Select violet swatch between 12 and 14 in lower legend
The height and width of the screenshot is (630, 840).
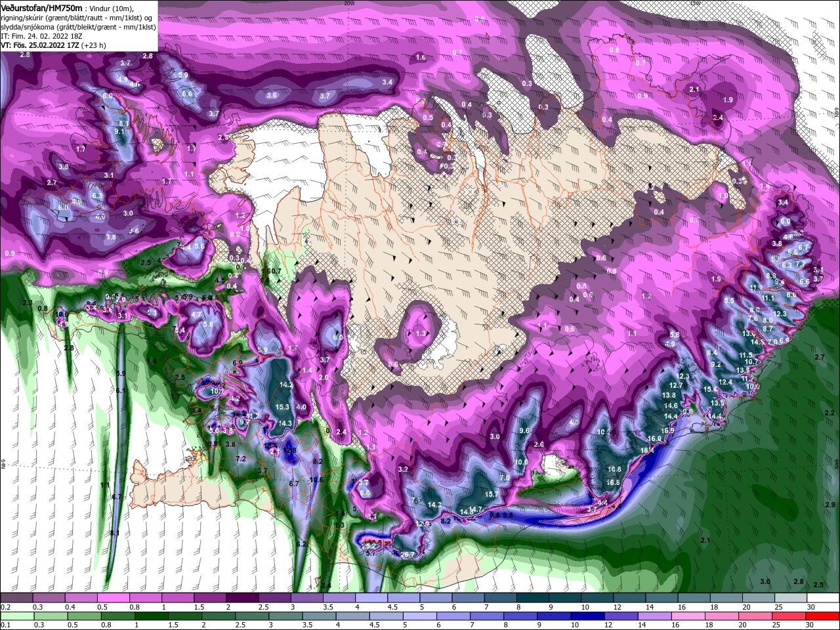(x=620, y=616)
